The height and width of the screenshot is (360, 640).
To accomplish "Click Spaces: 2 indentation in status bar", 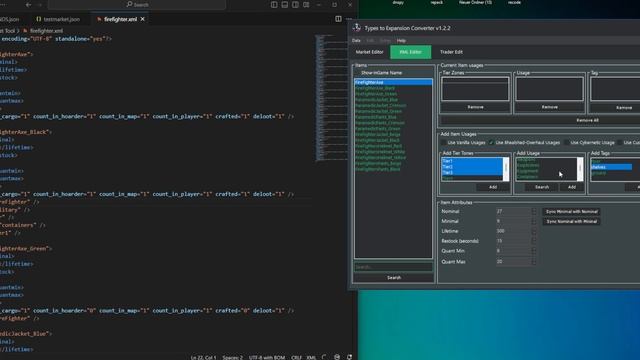I will point(233,358).
